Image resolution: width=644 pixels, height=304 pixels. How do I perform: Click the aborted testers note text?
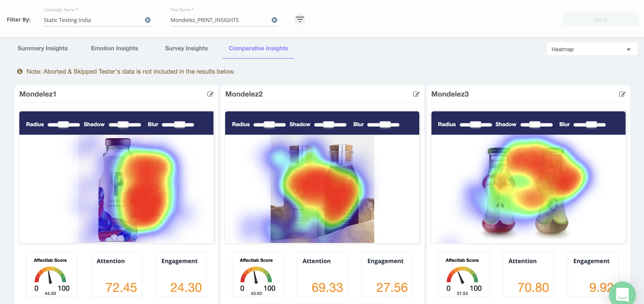click(131, 71)
